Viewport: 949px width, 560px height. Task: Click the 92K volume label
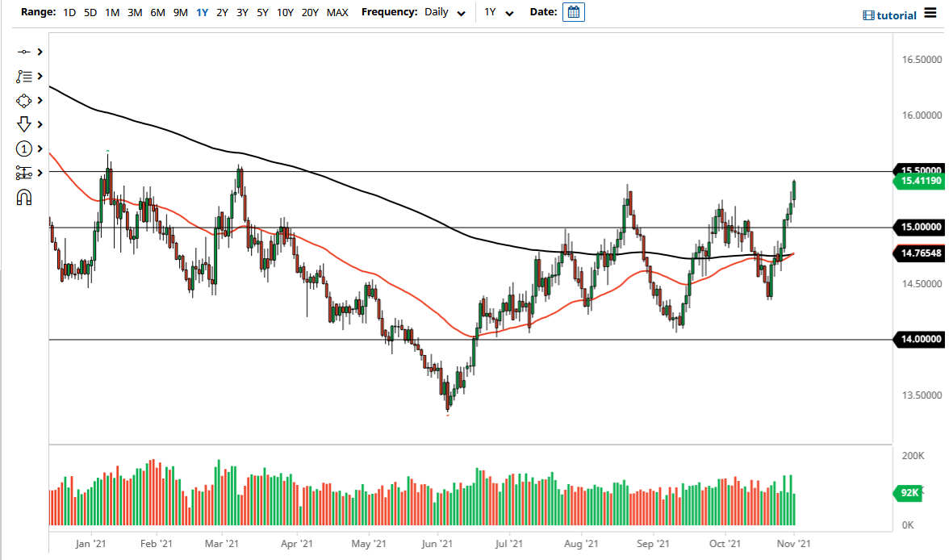[908, 492]
